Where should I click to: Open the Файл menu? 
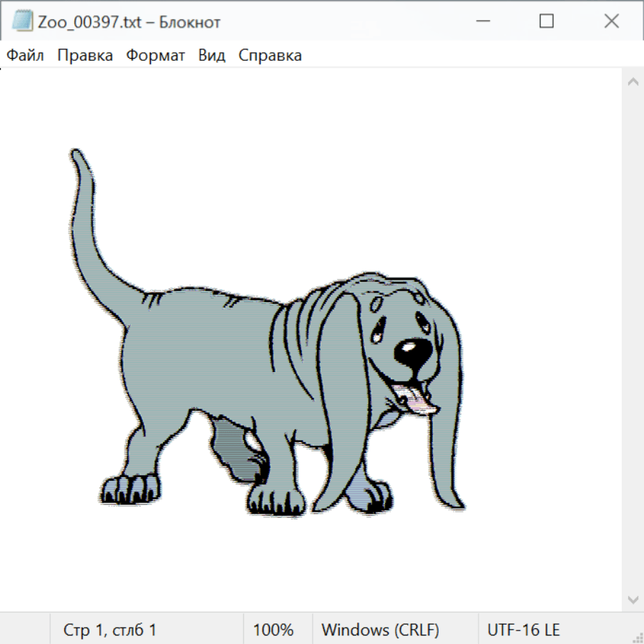coord(26,56)
